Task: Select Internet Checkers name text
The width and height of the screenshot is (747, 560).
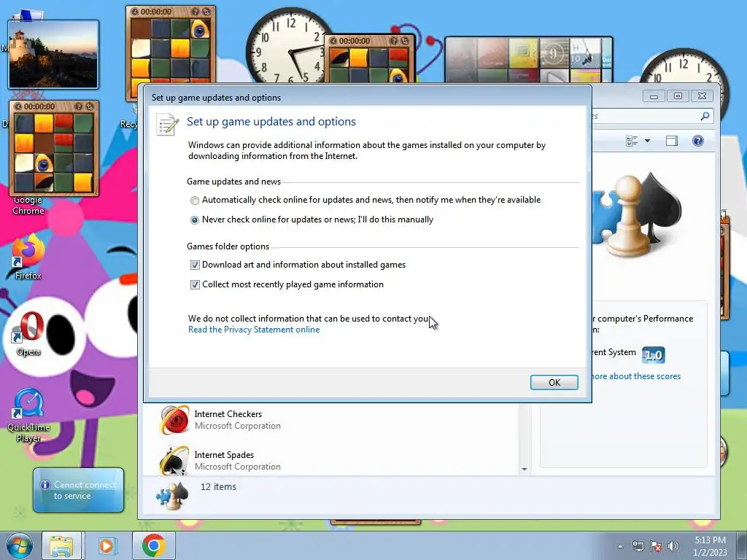Action: click(x=228, y=414)
